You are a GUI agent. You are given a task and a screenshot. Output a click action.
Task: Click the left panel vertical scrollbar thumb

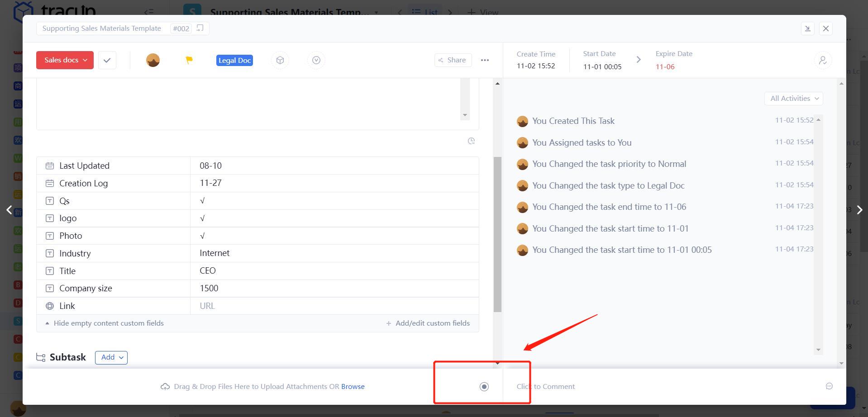tap(497, 234)
